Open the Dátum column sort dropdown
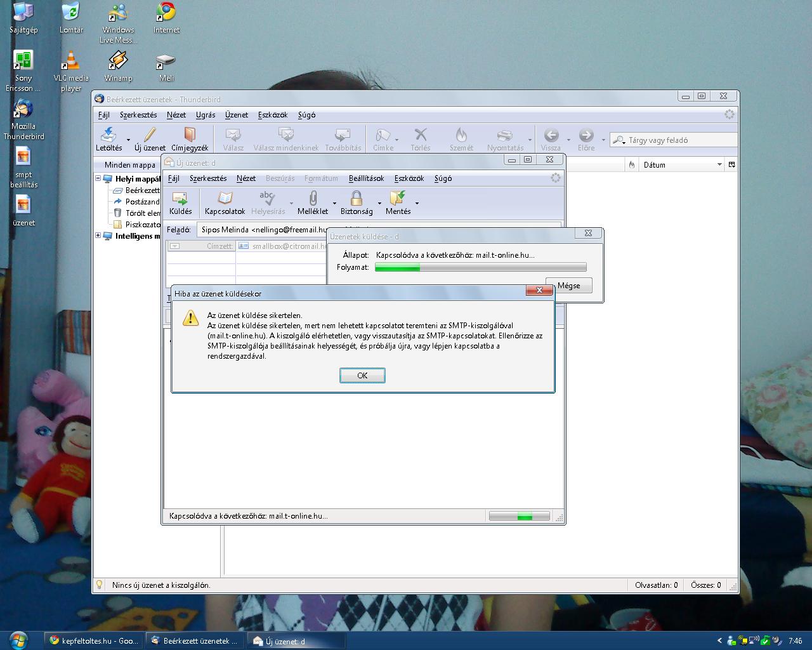Image resolution: width=812 pixels, height=650 pixels. [x=719, y=164]
